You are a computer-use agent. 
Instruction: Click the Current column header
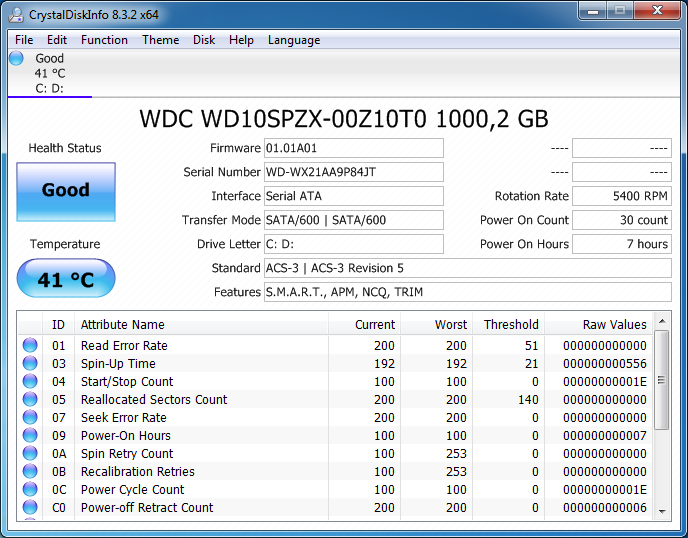pos(364,324)
